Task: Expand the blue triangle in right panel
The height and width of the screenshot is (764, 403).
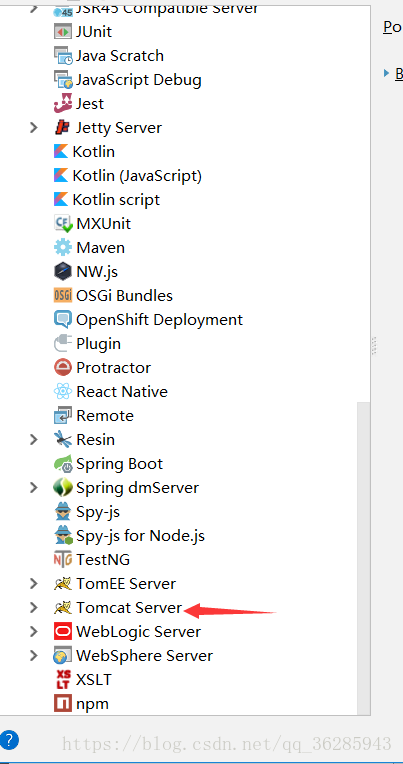Action: [x=386, y=73]
